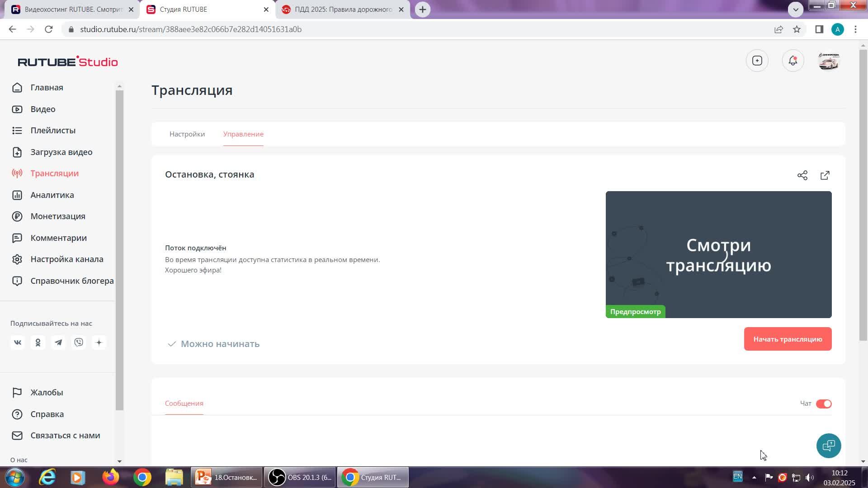868x488 pixels.
Task: Open the notifications bell
Action: [793, 61]
